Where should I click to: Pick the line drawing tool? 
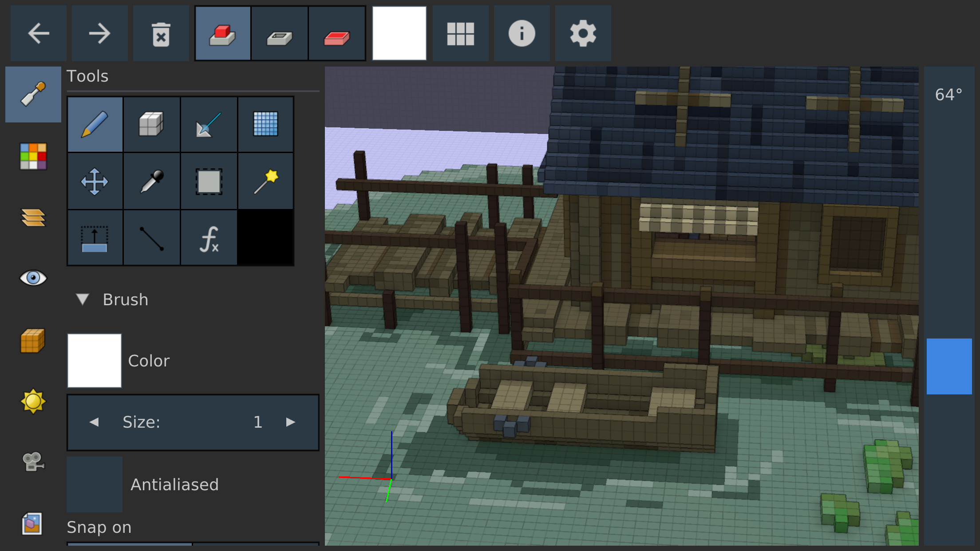pyautogui.click(x=151, y=238)
